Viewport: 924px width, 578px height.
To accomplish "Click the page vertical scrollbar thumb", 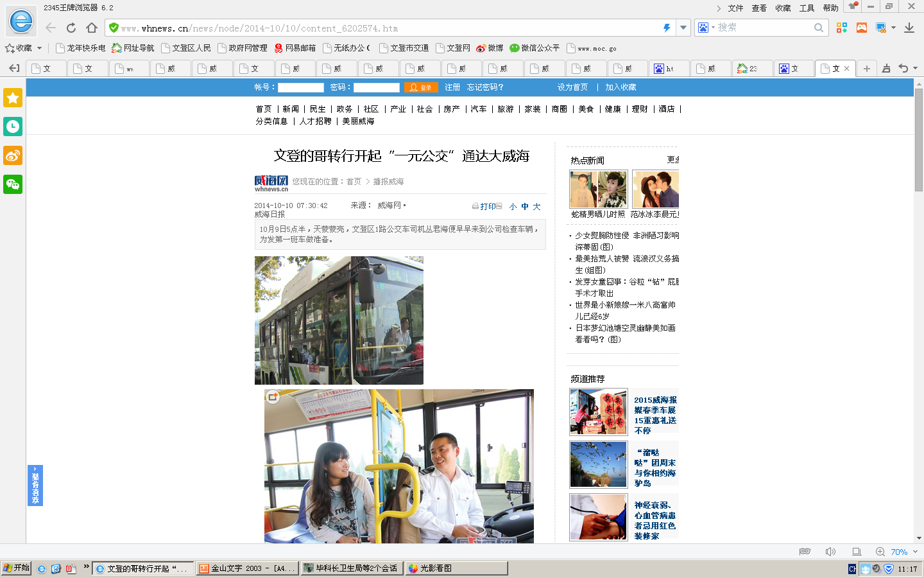I will (919, 140).
